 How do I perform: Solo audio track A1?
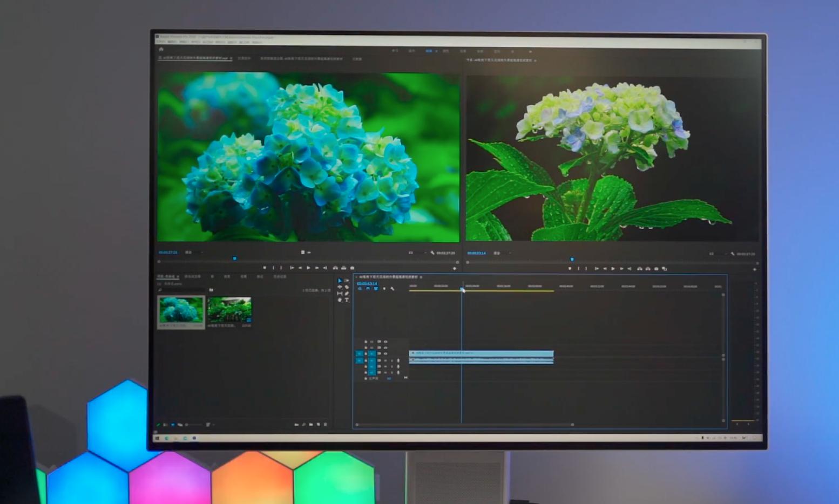click(391, 360)
